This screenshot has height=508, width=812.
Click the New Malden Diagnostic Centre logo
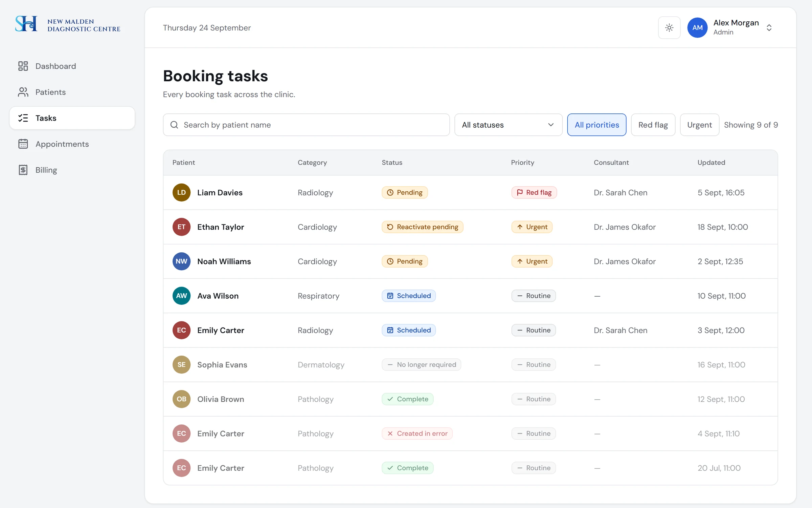68,24
